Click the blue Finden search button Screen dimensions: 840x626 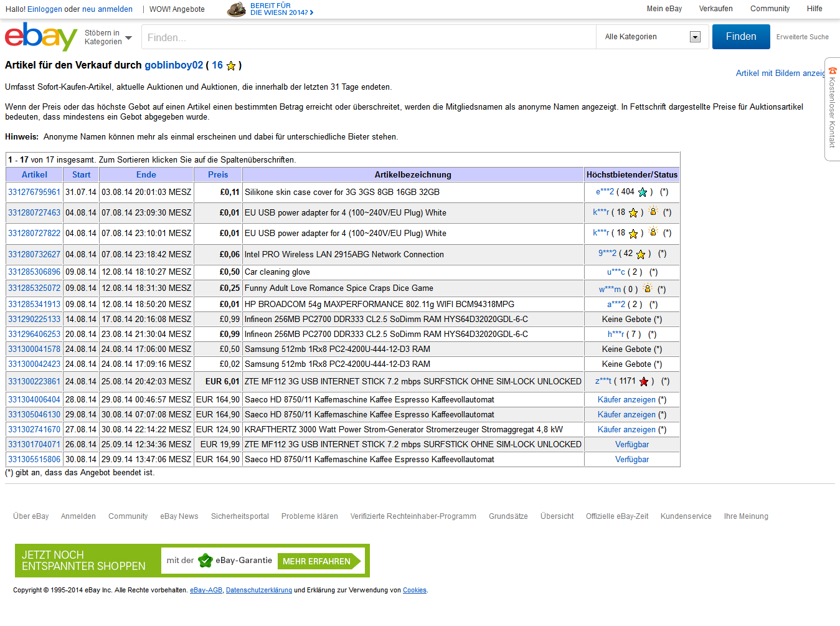741,37
